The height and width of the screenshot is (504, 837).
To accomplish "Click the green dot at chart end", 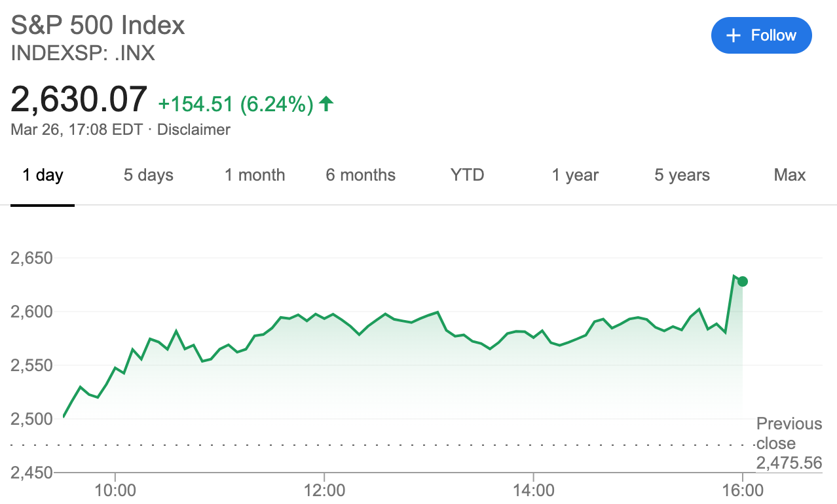I will click(742, 281).
